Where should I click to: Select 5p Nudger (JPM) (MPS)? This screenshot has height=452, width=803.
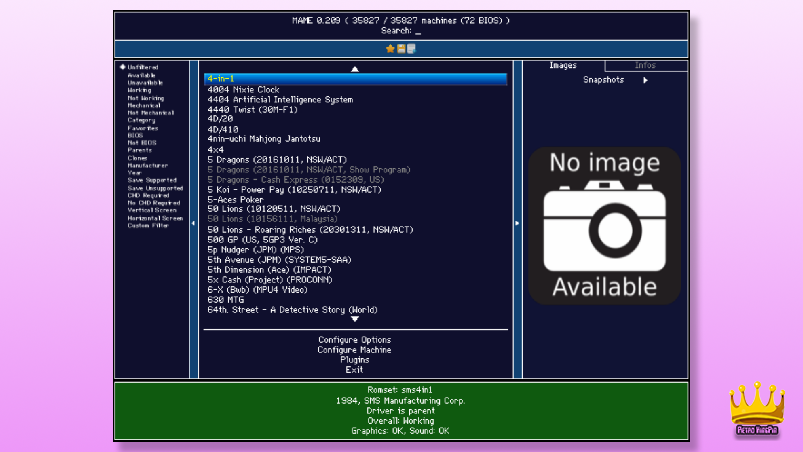click(x=256, y=250)
